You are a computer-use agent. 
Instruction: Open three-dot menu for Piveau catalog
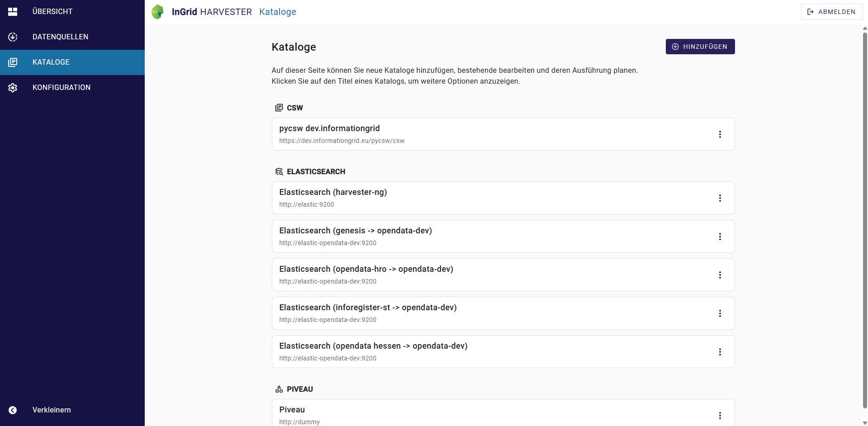720,416
